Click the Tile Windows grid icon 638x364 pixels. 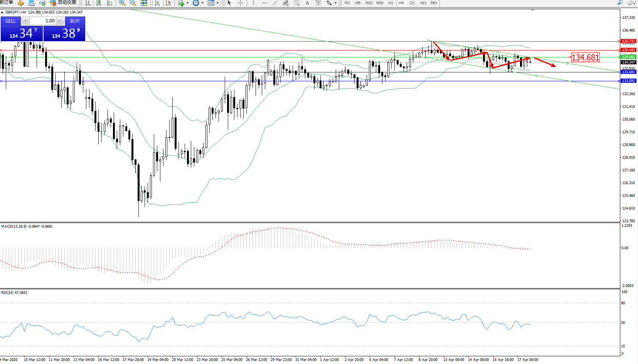click(144, 3)
